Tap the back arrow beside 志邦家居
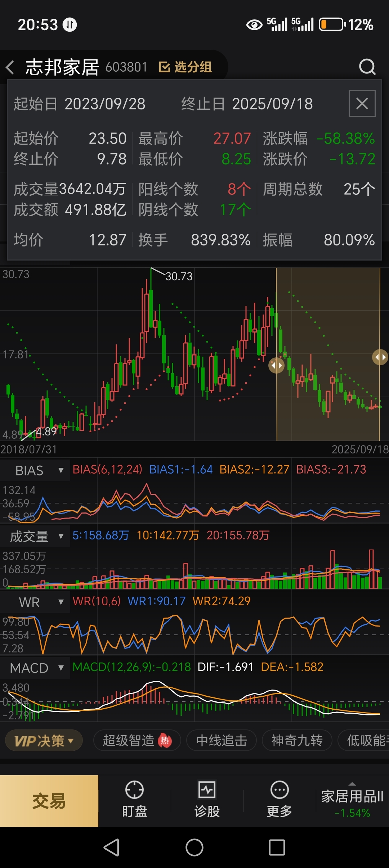The image size is (389, 868). (x=10, y=67)
